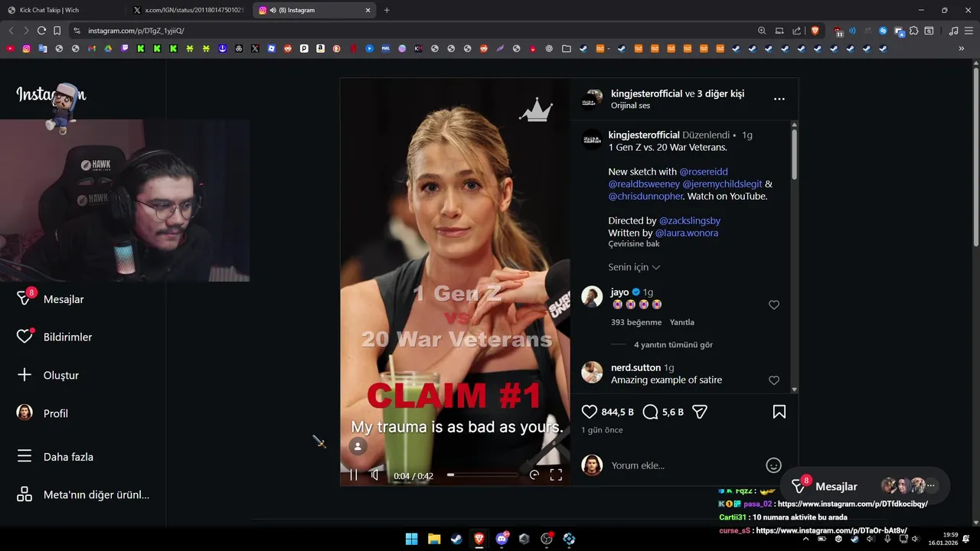Open the YouTube bookmark in bookmarks bar
980x551 pixels.
point(10,48)
